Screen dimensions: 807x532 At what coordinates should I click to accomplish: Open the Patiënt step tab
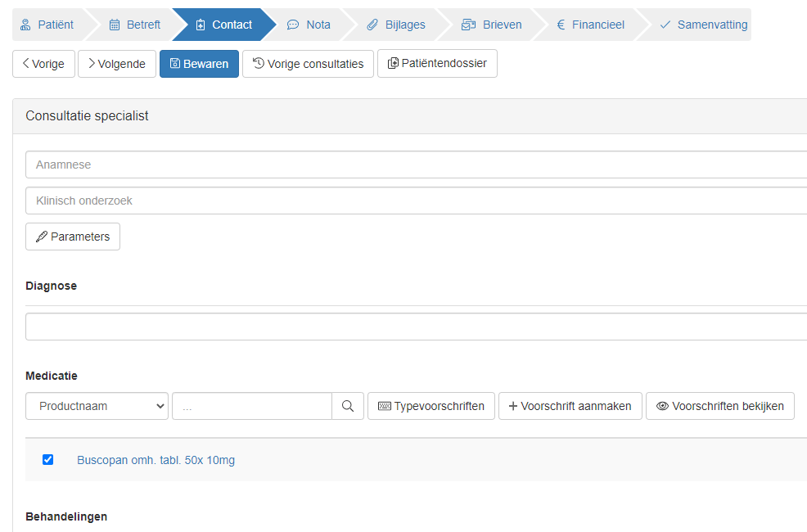(47, 25)
